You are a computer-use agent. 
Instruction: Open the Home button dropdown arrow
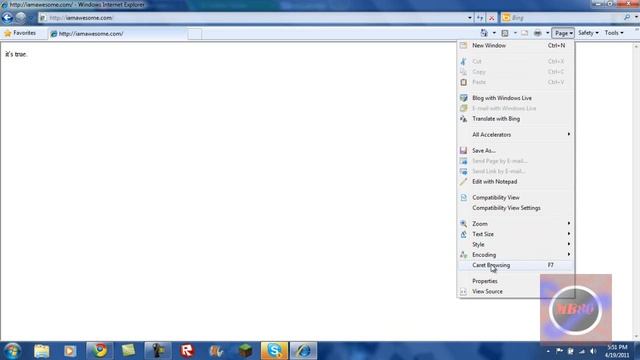click(494, 33)
